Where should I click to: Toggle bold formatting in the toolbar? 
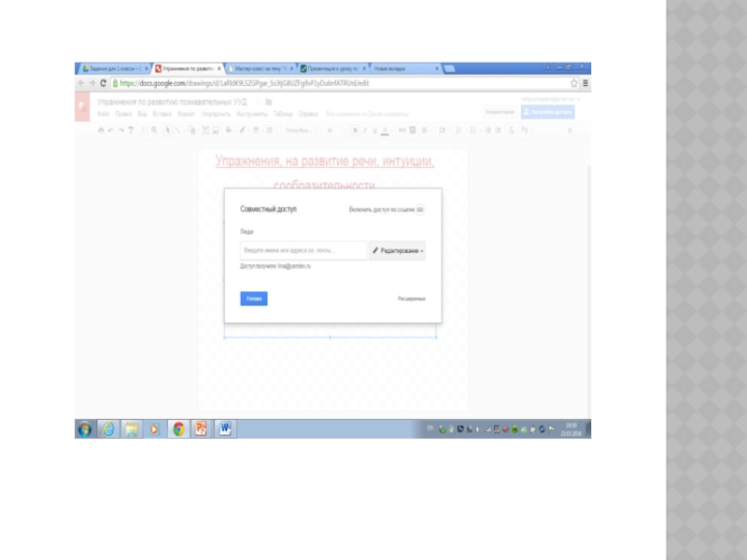pos(355,131)
